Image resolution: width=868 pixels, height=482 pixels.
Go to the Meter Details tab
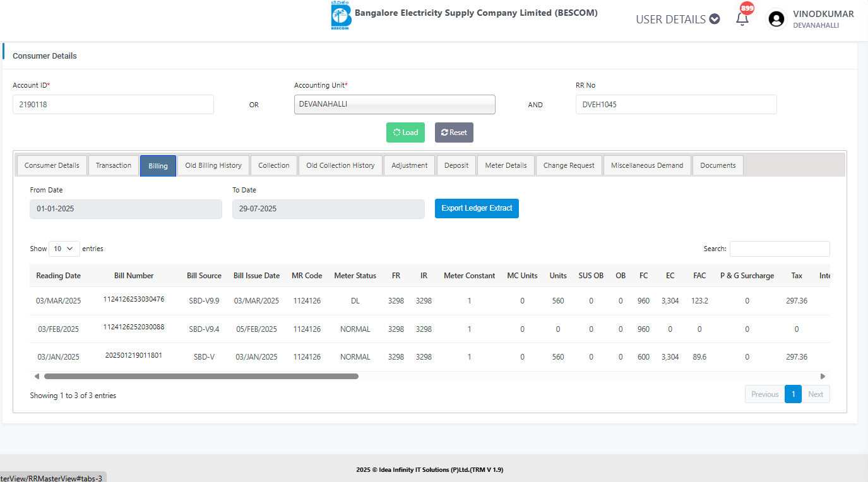click(x=506, y=165)
